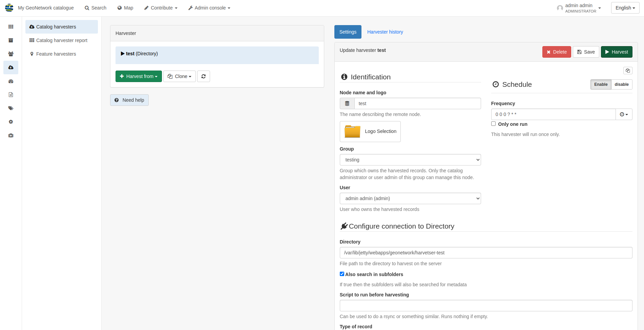Viewport: 644px width, 330px height.
Task: Open the archive metadata icon in sidebar
Action: [11, 40]
